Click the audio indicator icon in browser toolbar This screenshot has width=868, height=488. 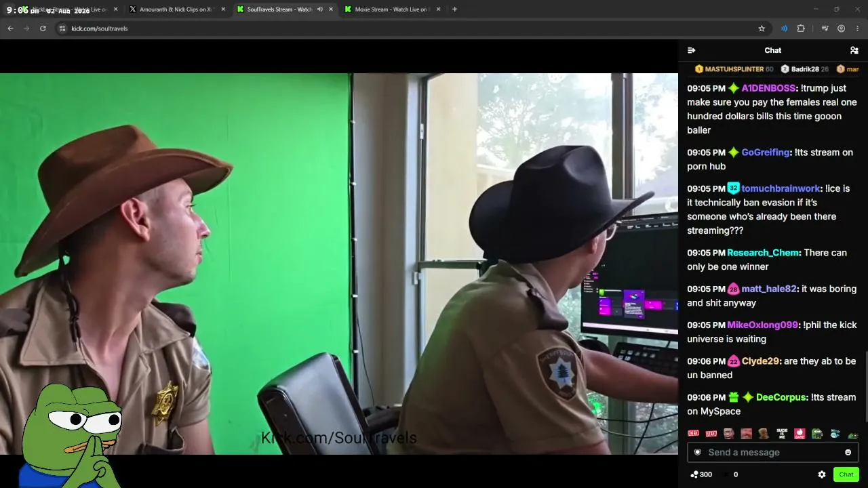click(784, 28)
